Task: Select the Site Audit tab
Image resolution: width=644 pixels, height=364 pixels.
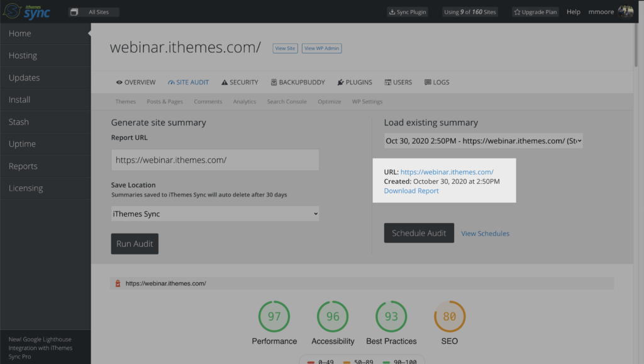Action: 188,82
